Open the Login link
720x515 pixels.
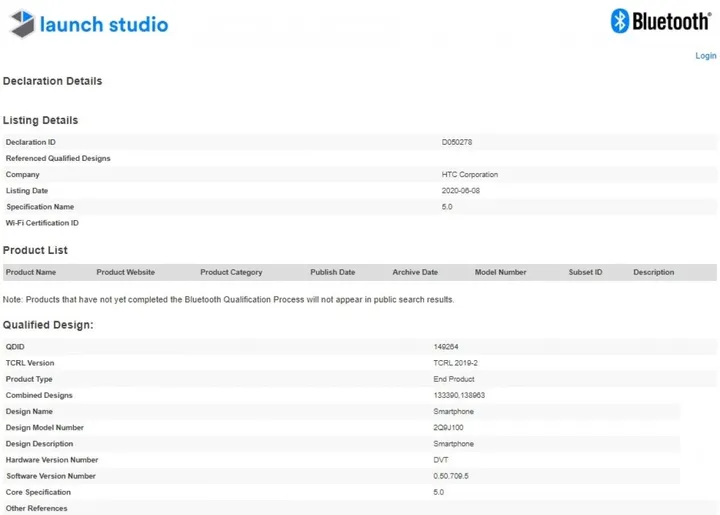point(706,56)
